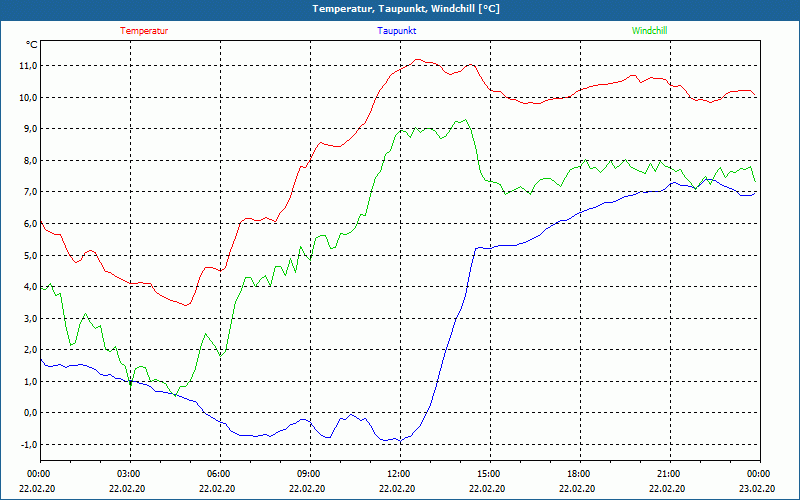This screenshot has height=500, width=800.
Task: Click the 0,0 y-axis value
Action: coord(30,413)
